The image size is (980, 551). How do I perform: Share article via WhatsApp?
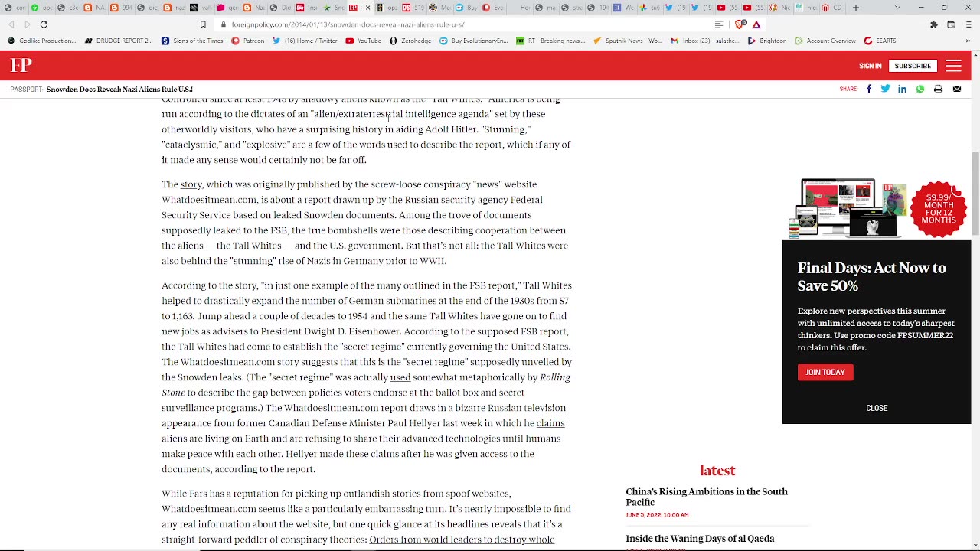[920, 90]
